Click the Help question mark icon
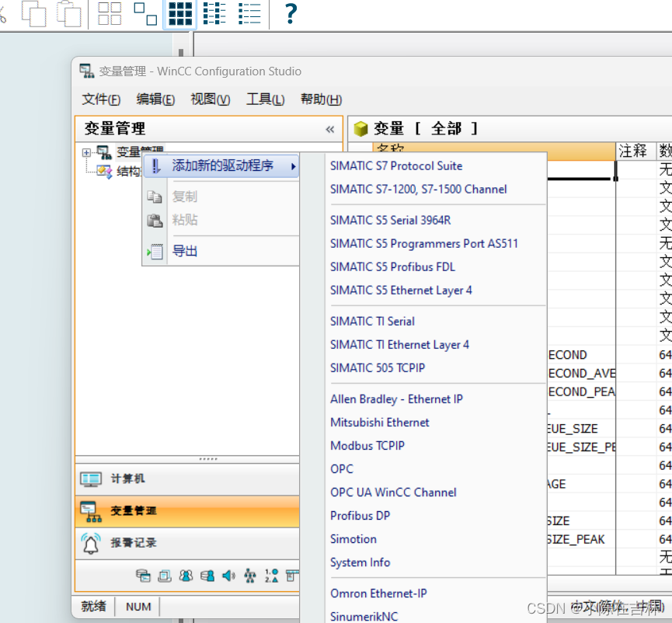Viewport: 672px width, 623px height. pyautogui.click(x=289, y=14)
